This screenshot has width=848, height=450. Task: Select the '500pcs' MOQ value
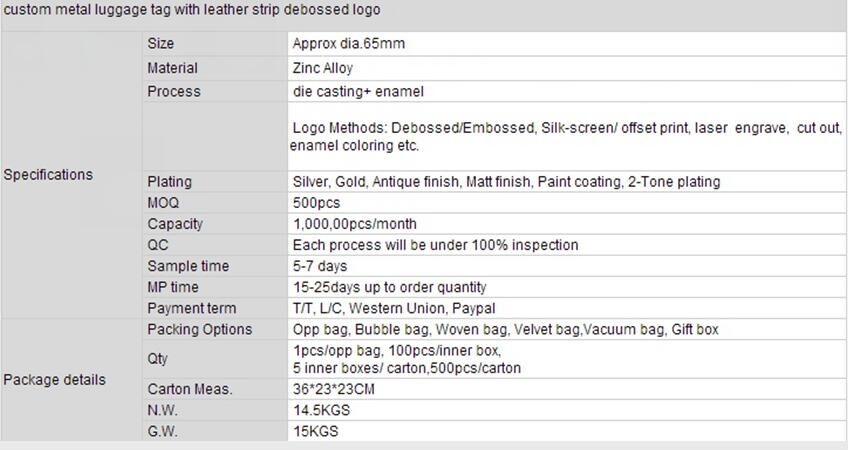coord(316,203)
